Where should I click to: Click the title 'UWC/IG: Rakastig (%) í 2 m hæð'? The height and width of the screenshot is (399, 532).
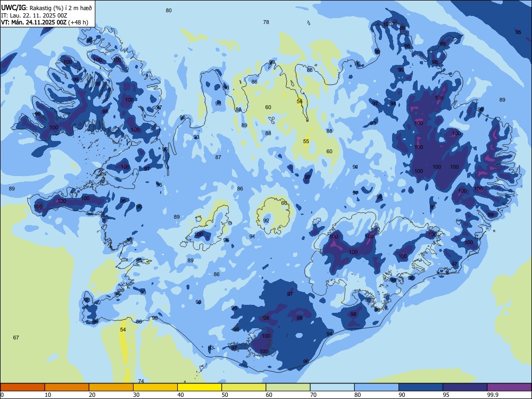(x=46, y=8)
